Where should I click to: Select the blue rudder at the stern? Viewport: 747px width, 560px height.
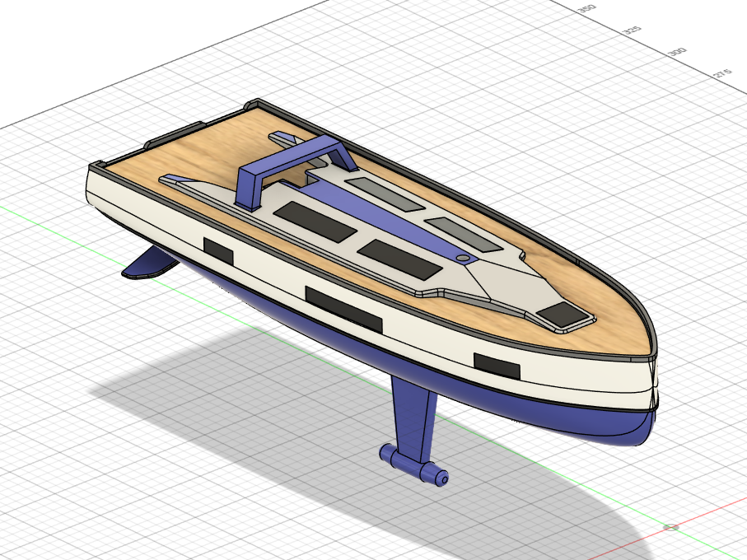(150, 264)
